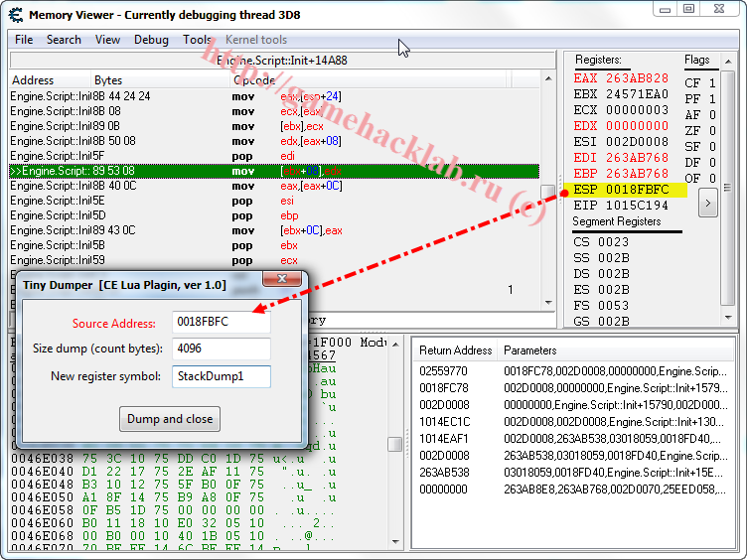
Task: Click the Opcode column header
Action: click(367, 80)
